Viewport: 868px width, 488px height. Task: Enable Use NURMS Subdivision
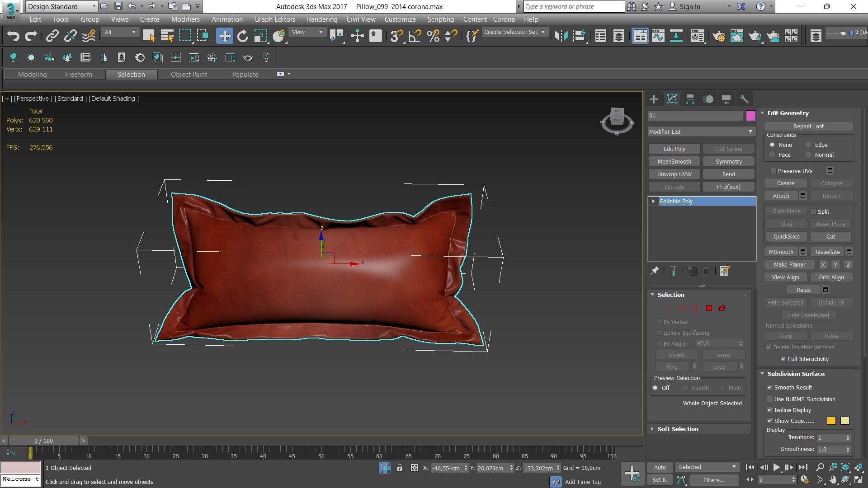coord(770,399)
